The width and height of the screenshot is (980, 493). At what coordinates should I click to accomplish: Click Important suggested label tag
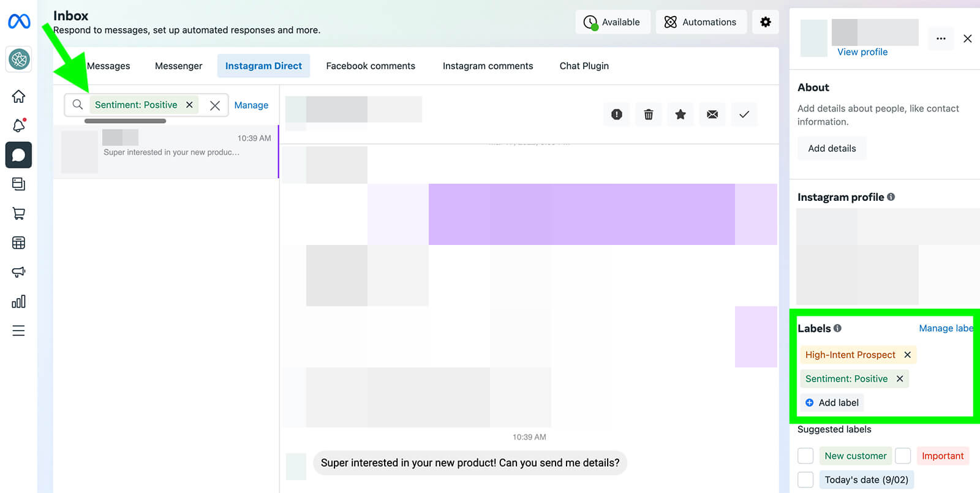click(943, 456)
